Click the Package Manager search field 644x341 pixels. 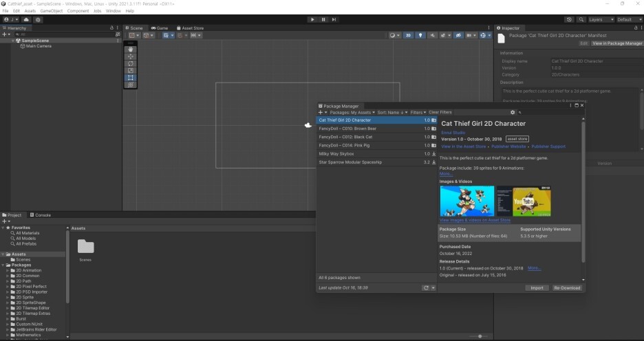(x=550, y=113)
